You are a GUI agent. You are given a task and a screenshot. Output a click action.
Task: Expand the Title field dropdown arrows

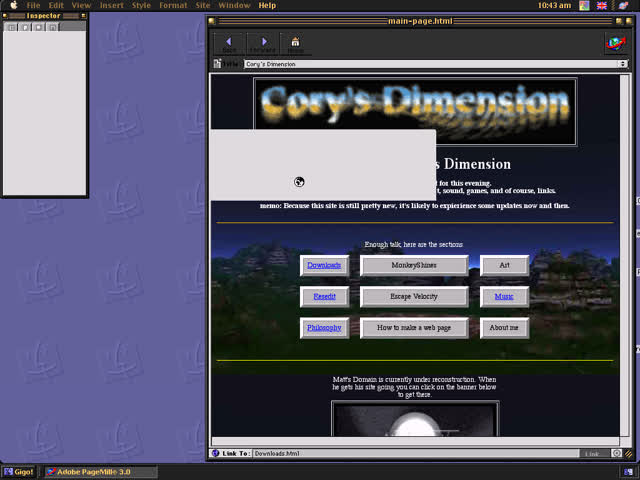point(622,64)
